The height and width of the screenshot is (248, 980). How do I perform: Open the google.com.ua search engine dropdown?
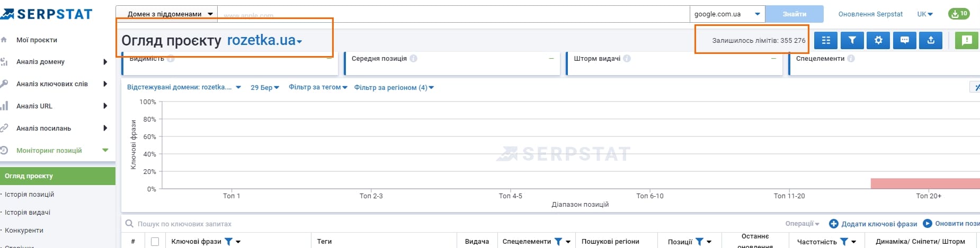tap(727, 14)
